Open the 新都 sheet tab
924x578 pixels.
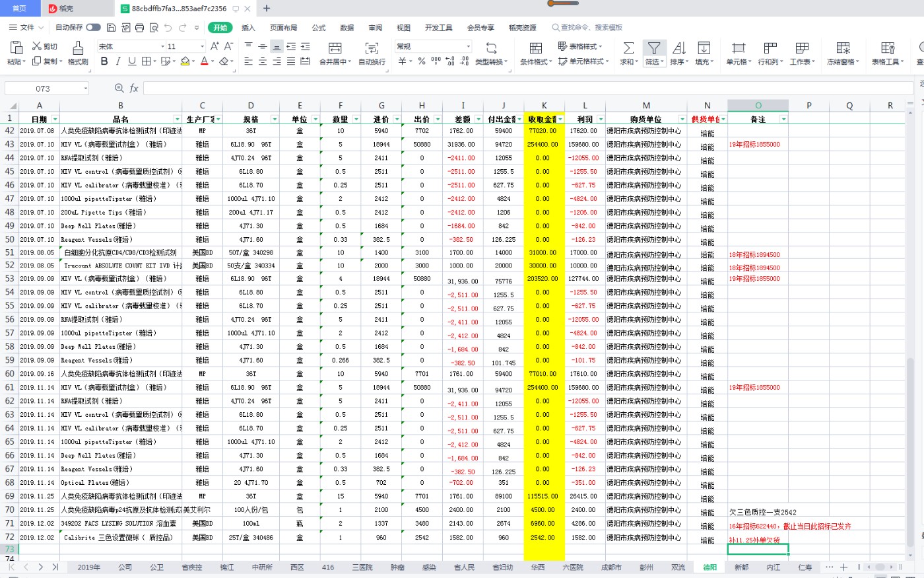point(741,567)
